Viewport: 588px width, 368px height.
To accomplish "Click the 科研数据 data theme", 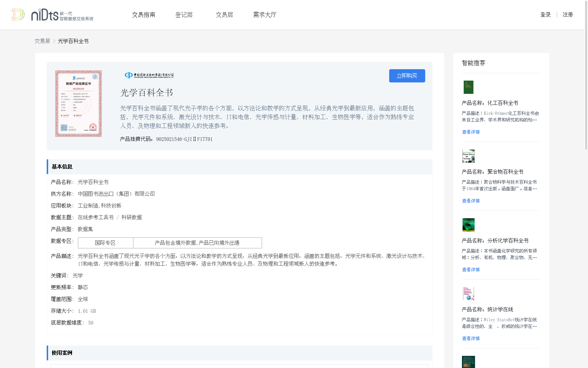I will 132,217.
